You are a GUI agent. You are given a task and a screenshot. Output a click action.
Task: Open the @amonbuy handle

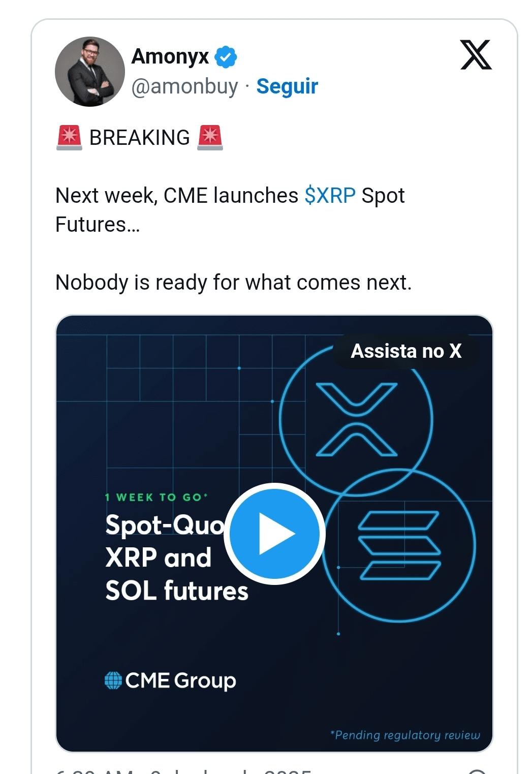click(184, 86)
